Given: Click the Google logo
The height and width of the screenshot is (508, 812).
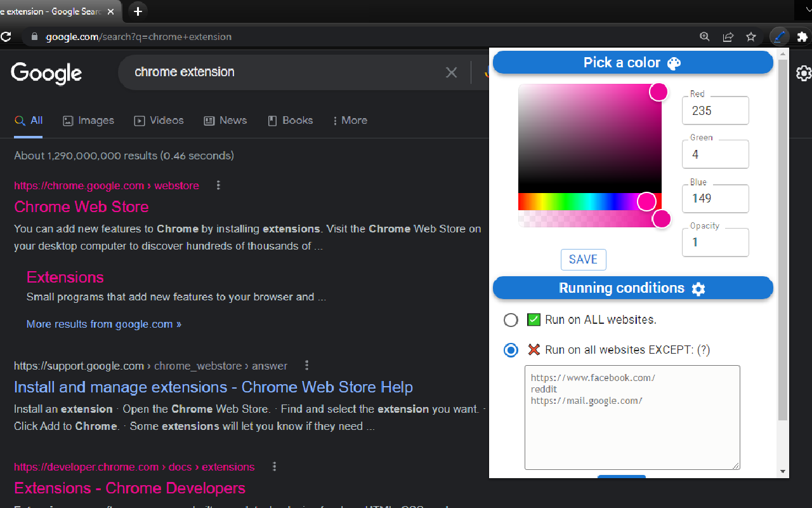Looking at the screenshot, I should (x=46, y=73).
